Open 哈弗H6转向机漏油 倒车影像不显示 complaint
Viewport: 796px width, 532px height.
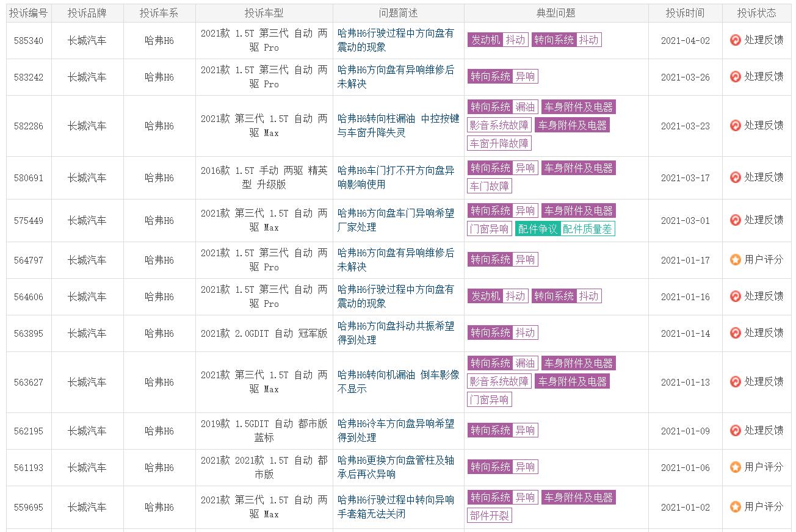pyautogui.click(x=399, y=382)
